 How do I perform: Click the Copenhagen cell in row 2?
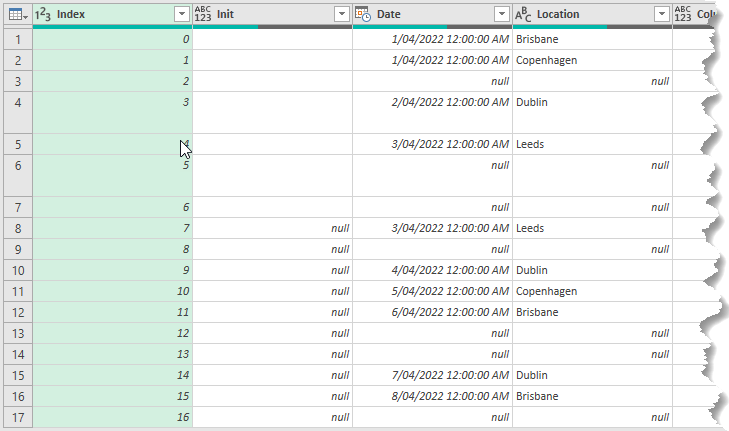[592, 60]
